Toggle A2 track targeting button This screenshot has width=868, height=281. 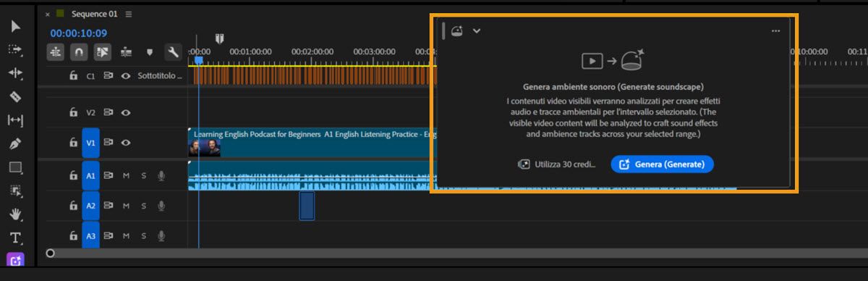[x=90, y=206]
